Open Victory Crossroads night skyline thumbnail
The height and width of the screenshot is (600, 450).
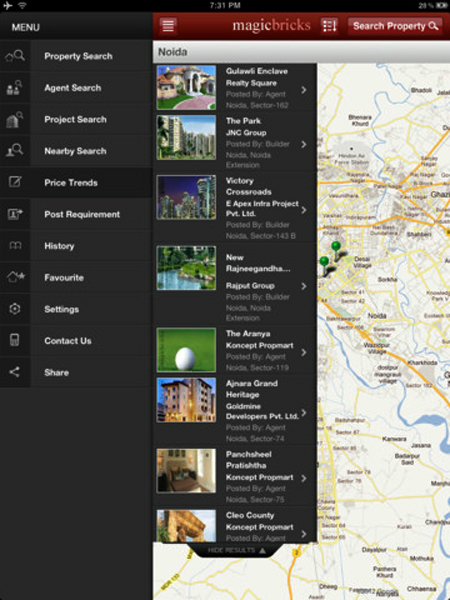(x=186, y=197)
